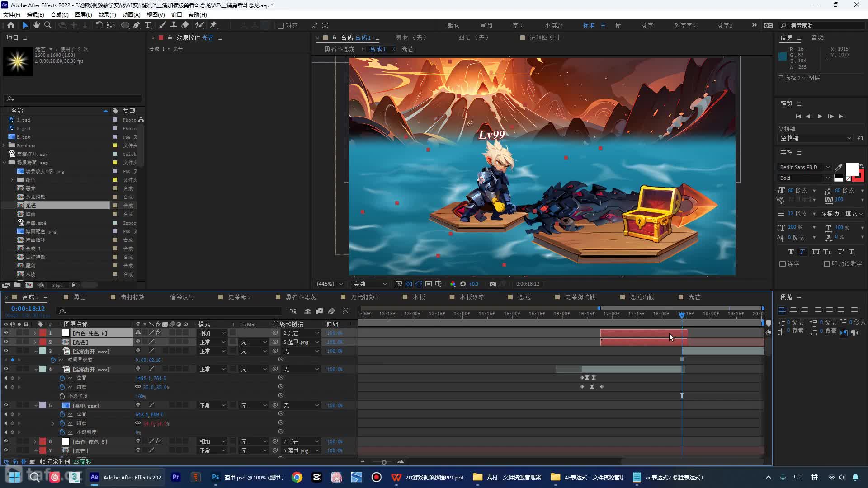Screen dimensions: 868x488
Task: Select the Puppet Pin tool
Action: pyautogui.click(x=213, y=25)
